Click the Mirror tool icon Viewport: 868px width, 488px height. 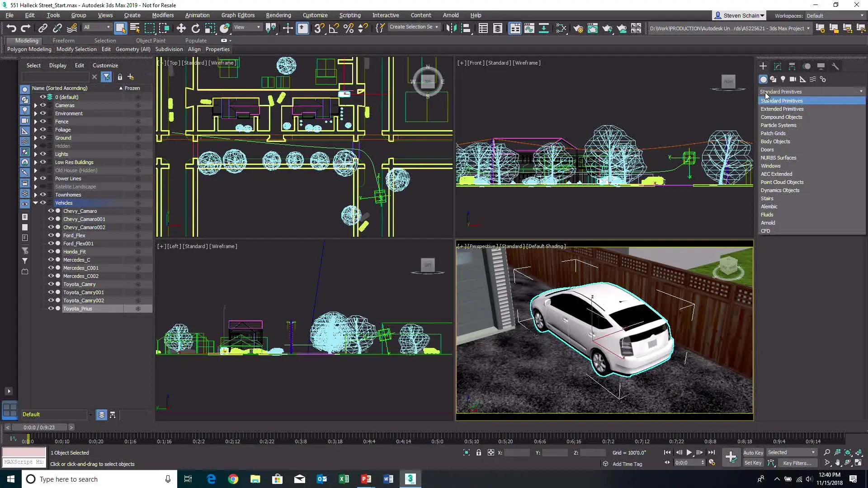tap(451, 28)
